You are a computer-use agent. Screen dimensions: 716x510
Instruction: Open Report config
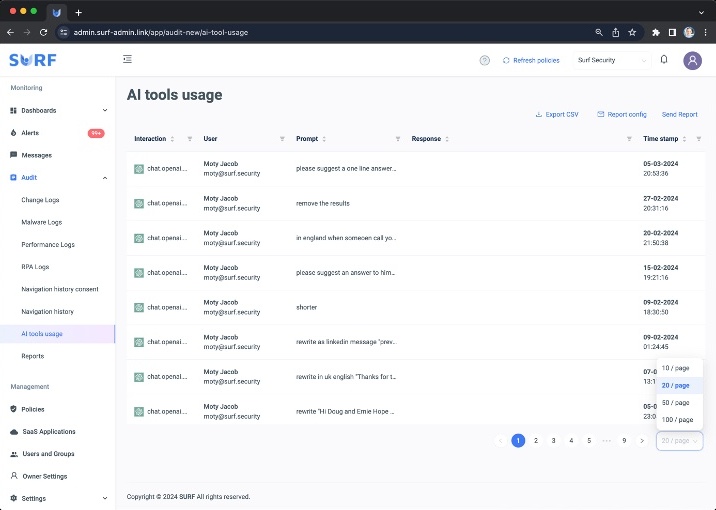point(622,115)
